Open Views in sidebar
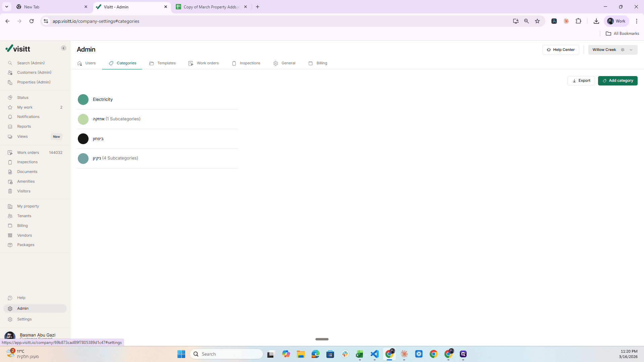The width and height of the screenshot is (644, 362). (x=22, y=136)
